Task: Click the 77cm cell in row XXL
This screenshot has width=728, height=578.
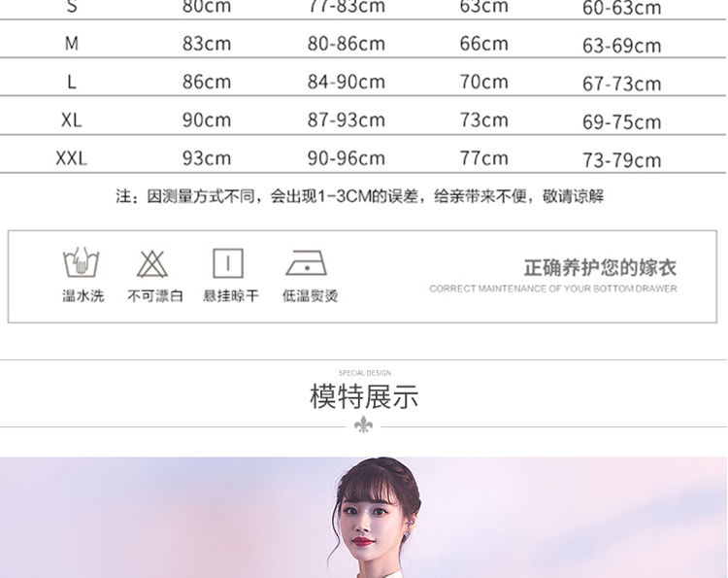Action: tap(483, 158)
